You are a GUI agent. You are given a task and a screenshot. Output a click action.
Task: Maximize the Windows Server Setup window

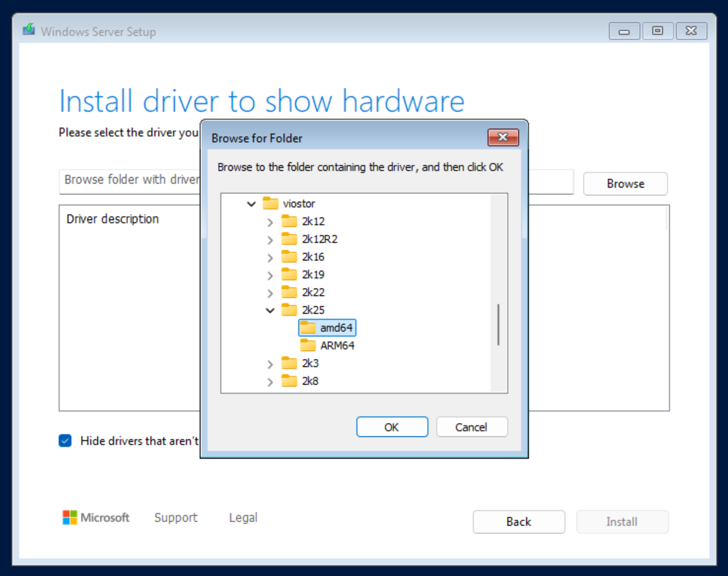click(657, 31)
